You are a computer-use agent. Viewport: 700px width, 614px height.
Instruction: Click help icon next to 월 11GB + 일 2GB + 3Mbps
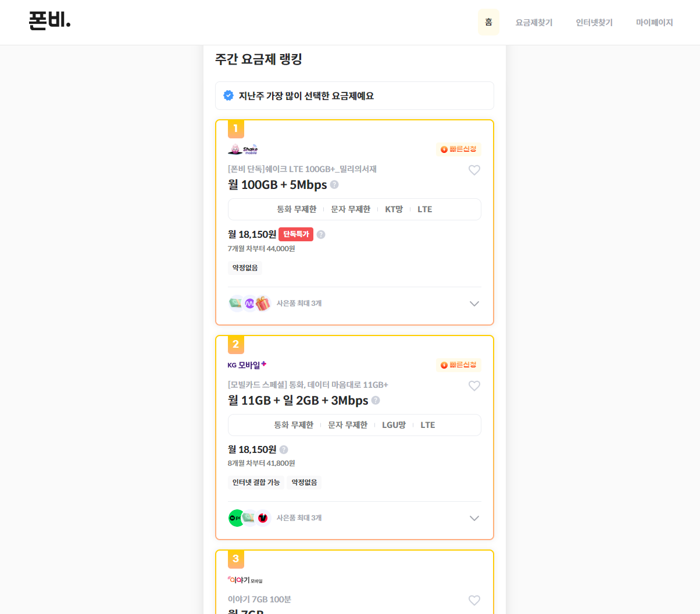click(x=376, y=401)
